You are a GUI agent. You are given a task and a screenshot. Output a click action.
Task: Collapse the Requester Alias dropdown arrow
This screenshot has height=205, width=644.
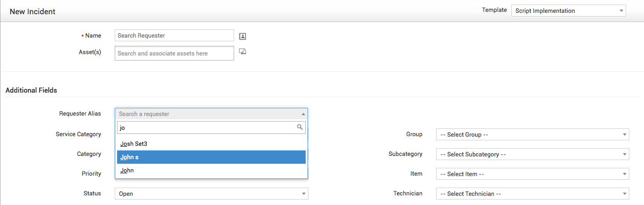pyautogui.click(x=303, y=114)
